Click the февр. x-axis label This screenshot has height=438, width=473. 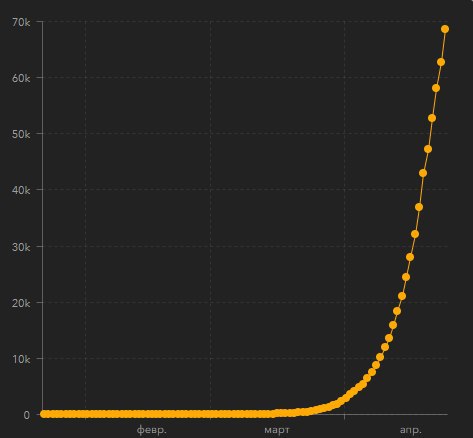click(x=151, y=430)
